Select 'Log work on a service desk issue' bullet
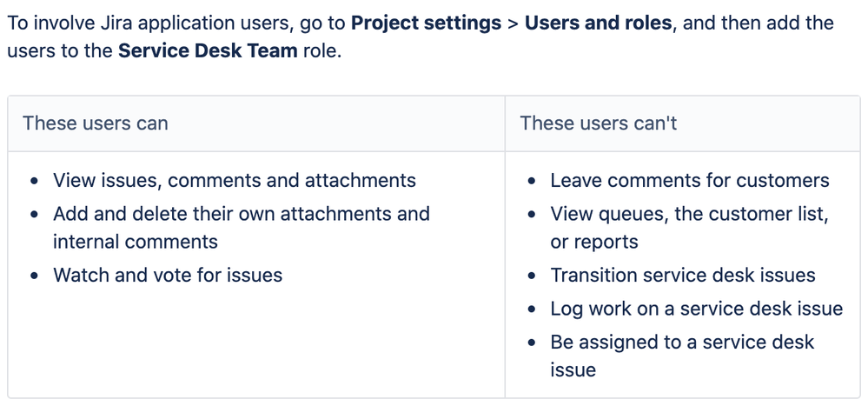 click(x=696, y=309)
